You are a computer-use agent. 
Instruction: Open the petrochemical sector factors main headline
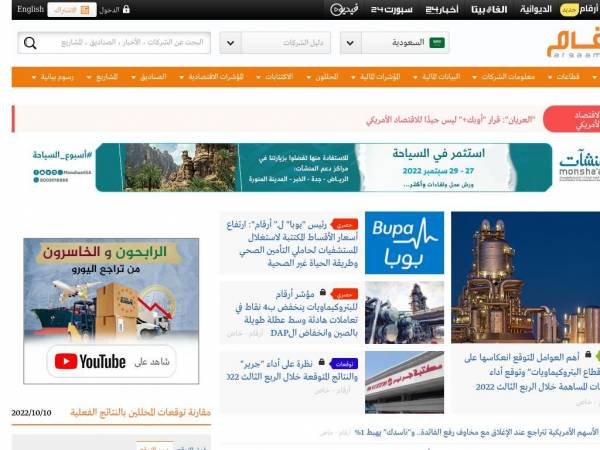(532, 372)
